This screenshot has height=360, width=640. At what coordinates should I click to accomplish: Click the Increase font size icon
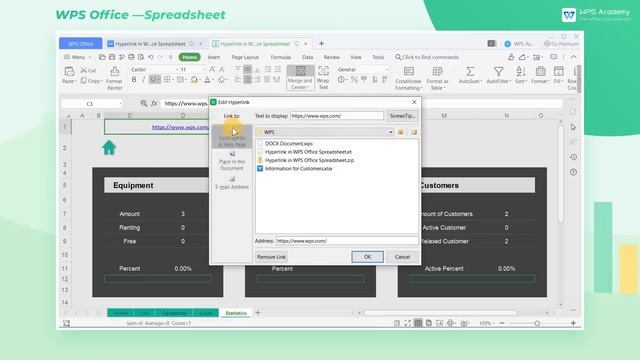[x=212, y=70]
